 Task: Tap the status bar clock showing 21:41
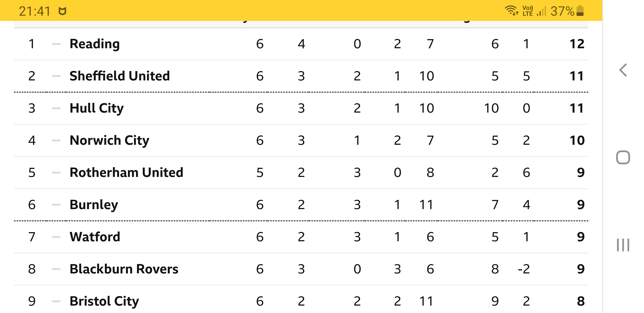(x=35, y=11)
